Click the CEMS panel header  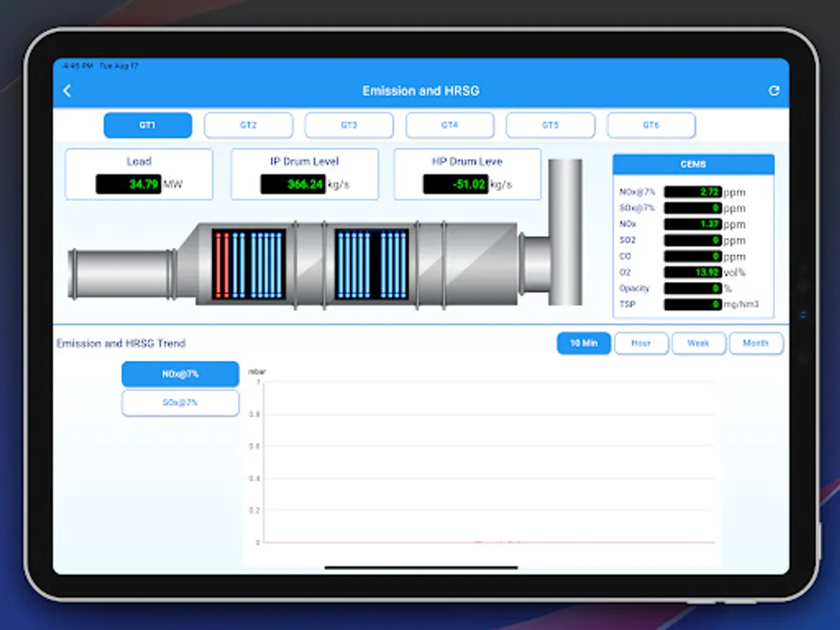pyautogui.click(x=694, y=164)
